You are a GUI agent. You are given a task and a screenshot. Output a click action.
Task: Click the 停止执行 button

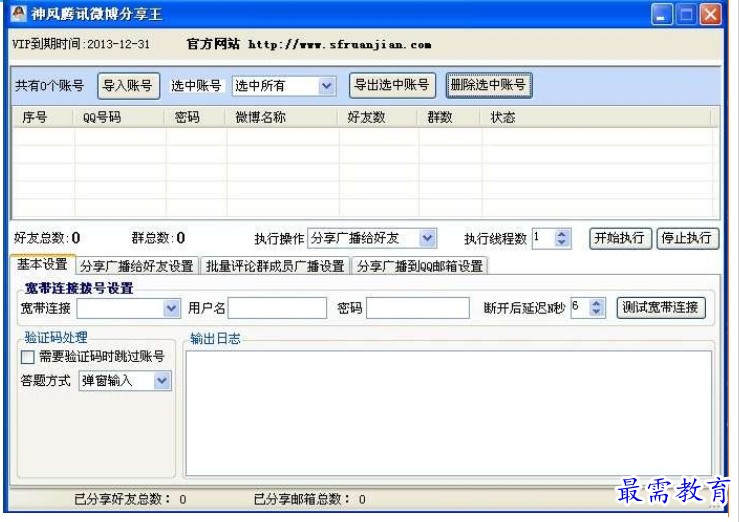[688, 238]
